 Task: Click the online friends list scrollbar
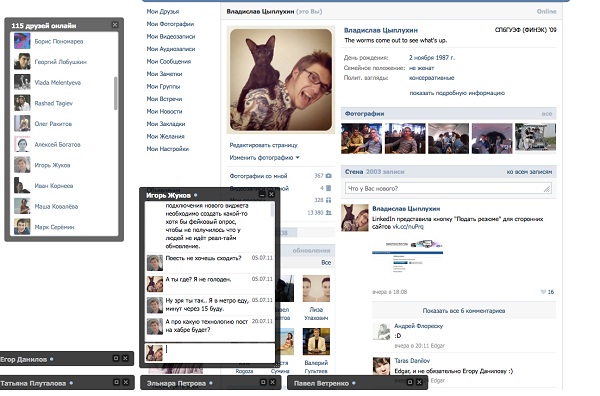(x=116, y=93)
